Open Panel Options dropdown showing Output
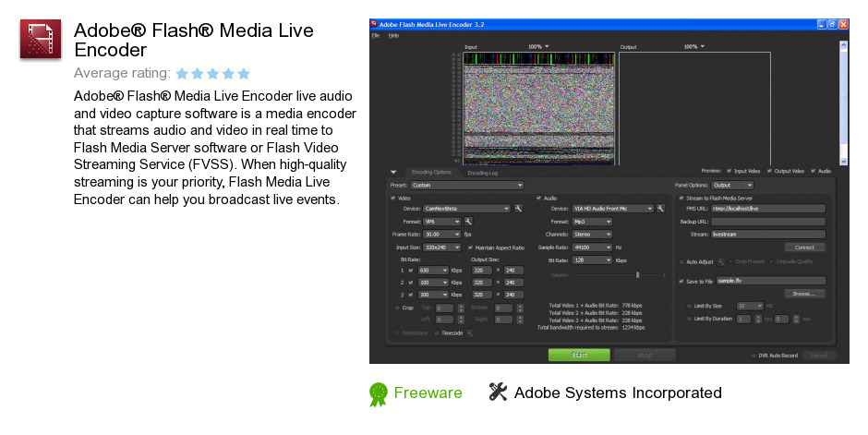 point(732,186)
